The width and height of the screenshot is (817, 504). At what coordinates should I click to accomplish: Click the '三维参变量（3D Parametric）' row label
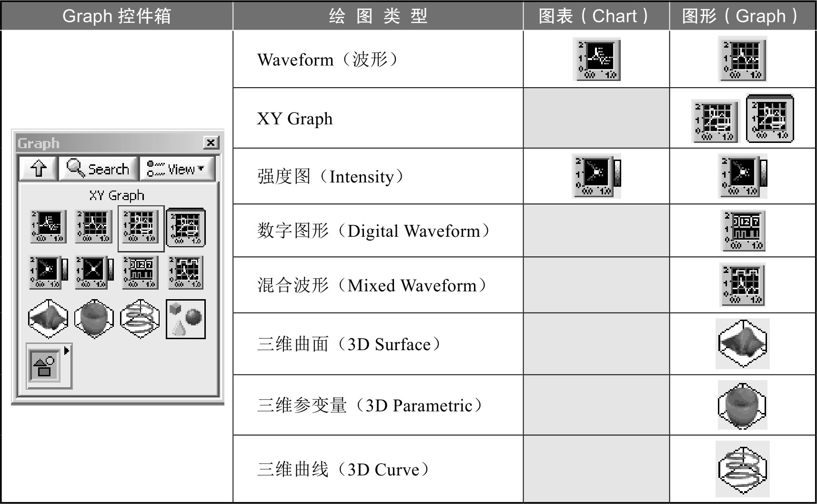[371, 405]
